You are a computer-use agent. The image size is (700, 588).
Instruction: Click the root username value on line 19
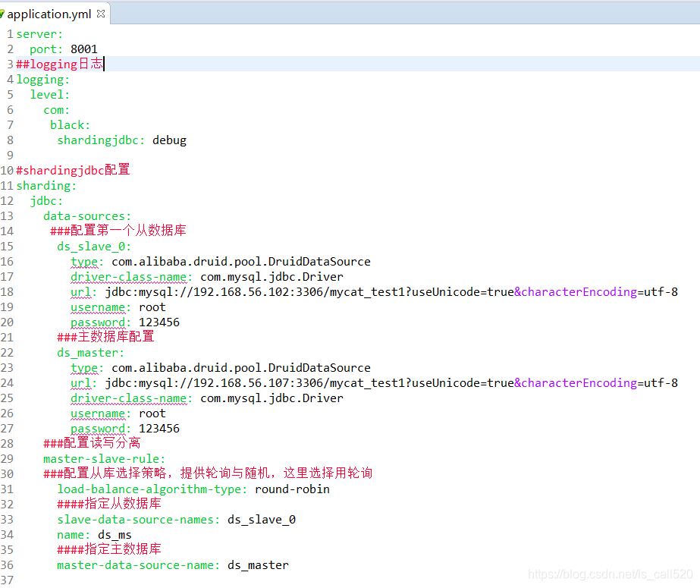[x=152, y=307]
